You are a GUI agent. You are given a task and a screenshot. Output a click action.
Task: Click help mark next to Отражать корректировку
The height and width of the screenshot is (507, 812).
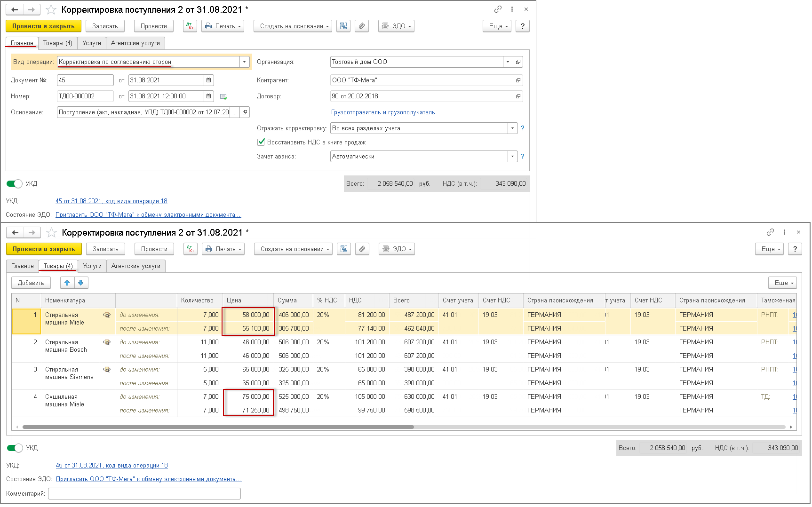pyautogui.click(x=522, y=128)
